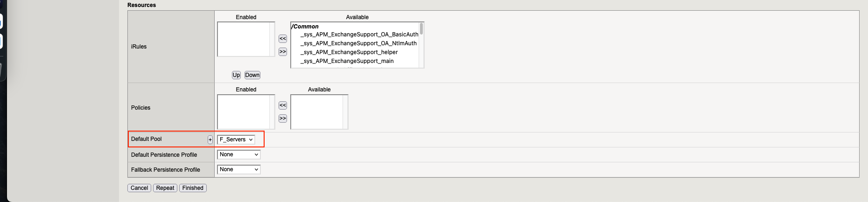Click the iRules << move-to-enabled button
The image size is (868, 202).
[x=282, y=39]
